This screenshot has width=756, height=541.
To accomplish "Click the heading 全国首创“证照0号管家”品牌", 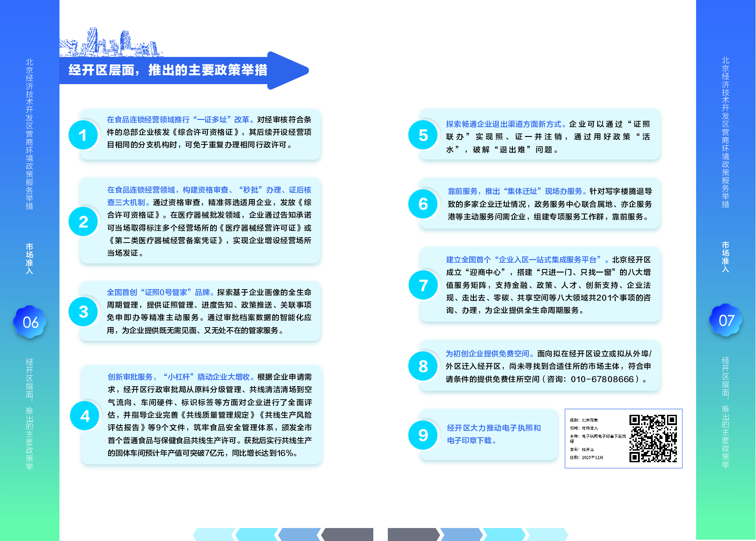I will [x=158, y=292].
